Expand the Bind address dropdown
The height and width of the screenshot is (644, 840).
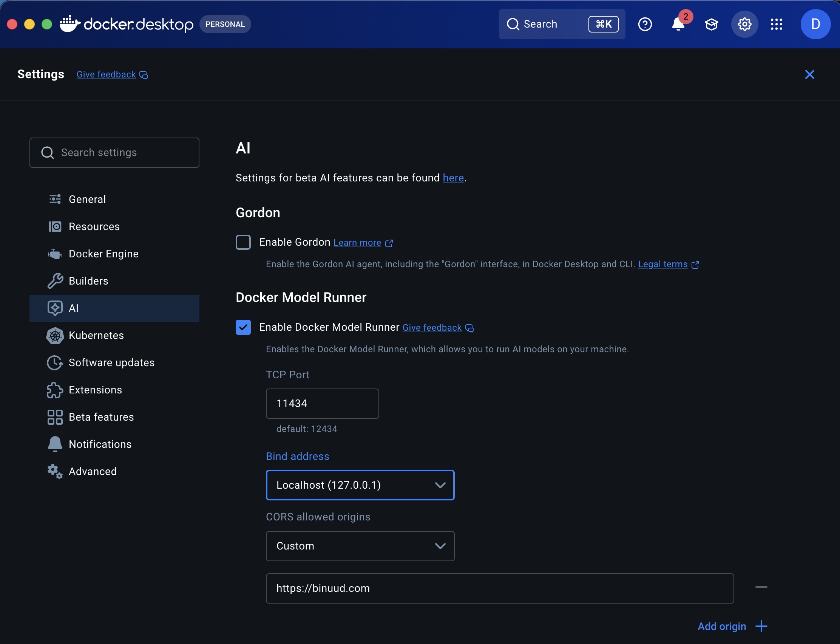[x=360, y=485]
